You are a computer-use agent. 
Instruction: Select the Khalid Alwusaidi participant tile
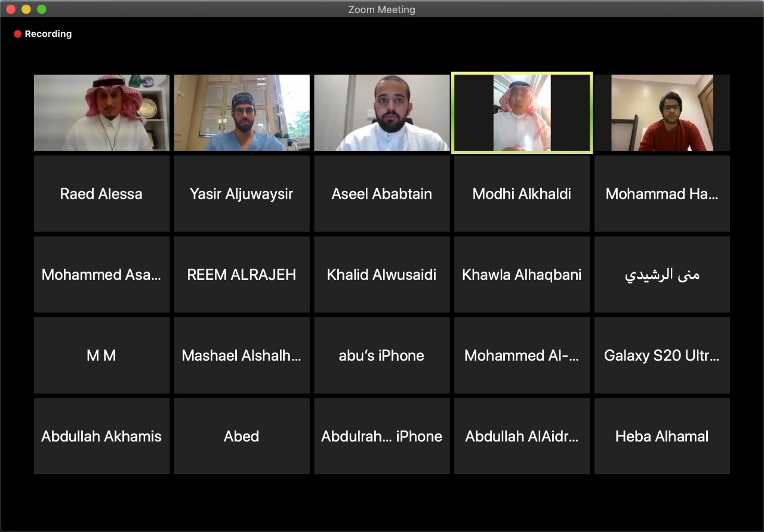click(382, 275)
